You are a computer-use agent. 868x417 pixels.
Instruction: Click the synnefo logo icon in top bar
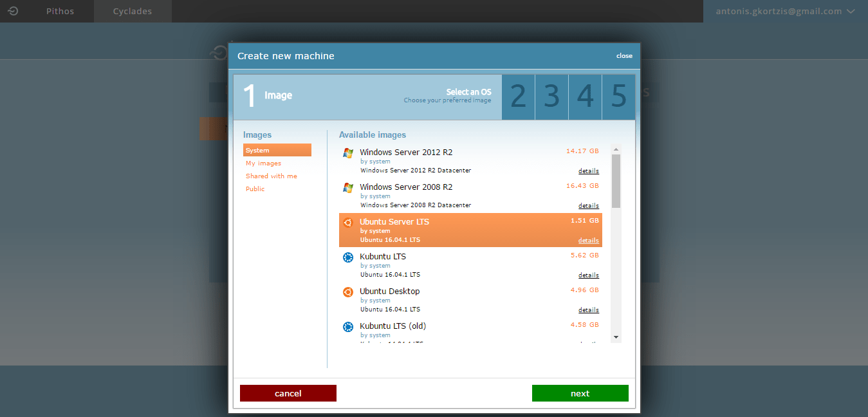click(x=13, y=11)
